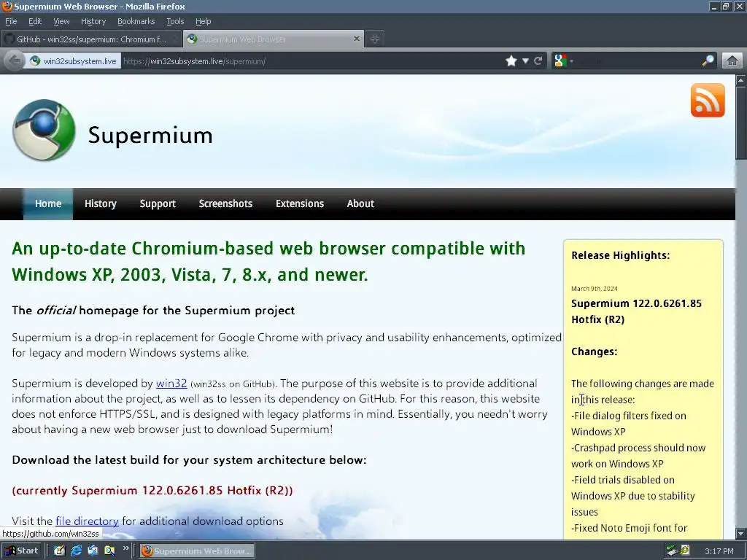Expand hidden Quick Launch items chevron
This screenshot has height=560, width=747.
click(x=125, y=548)
